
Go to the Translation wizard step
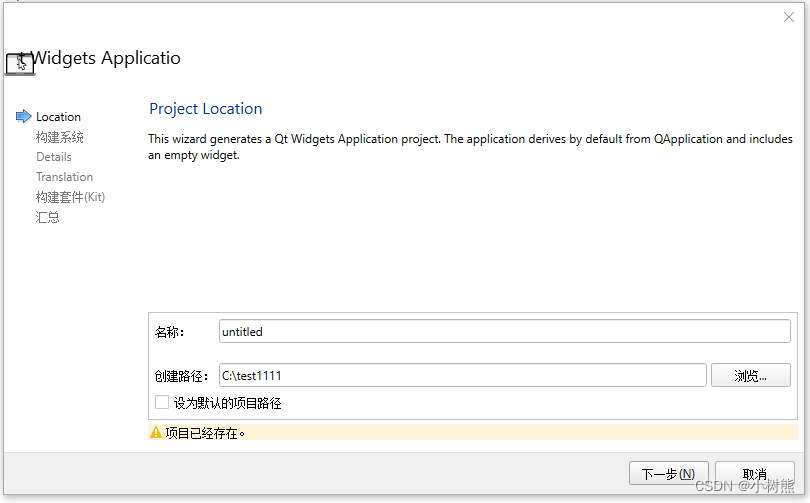pyautogui.click(x=65, y=177)
